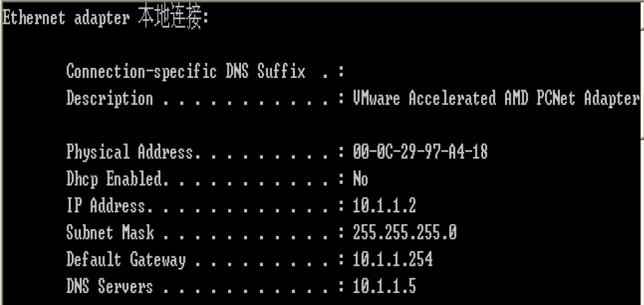Click the vertical scrollbar at right edge
644x305 pixels.
point(641,152)
